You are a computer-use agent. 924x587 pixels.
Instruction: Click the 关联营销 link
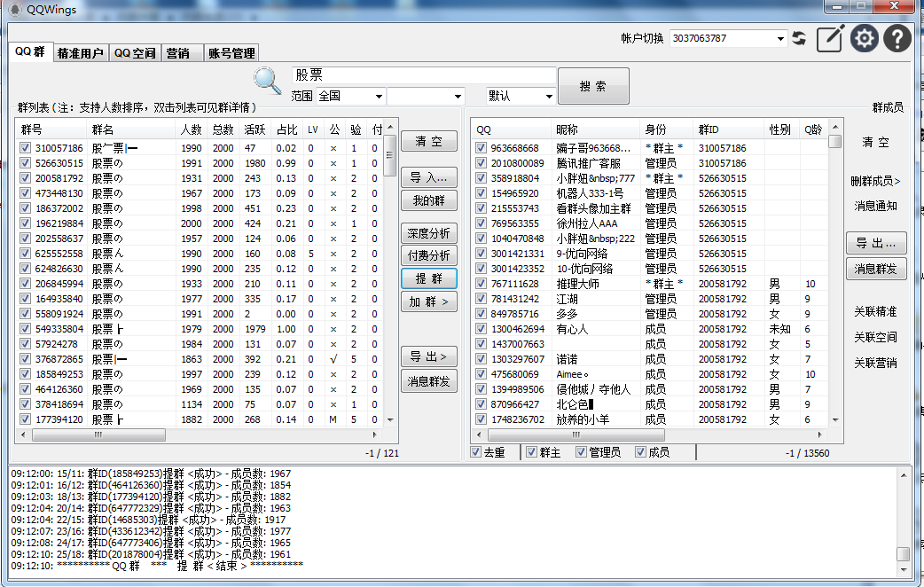tap(875, 363)
